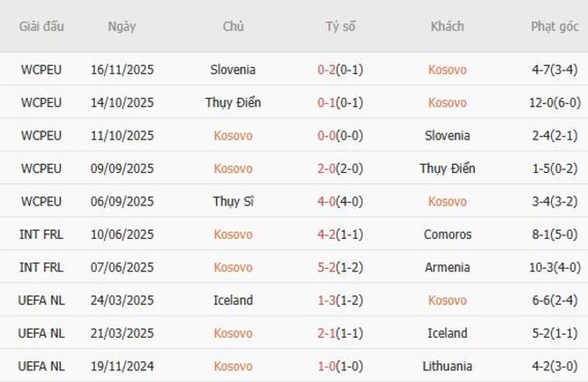Open Iceland home team on 24/03/2025
Screen dimensions: 588x382
point(232,300)
